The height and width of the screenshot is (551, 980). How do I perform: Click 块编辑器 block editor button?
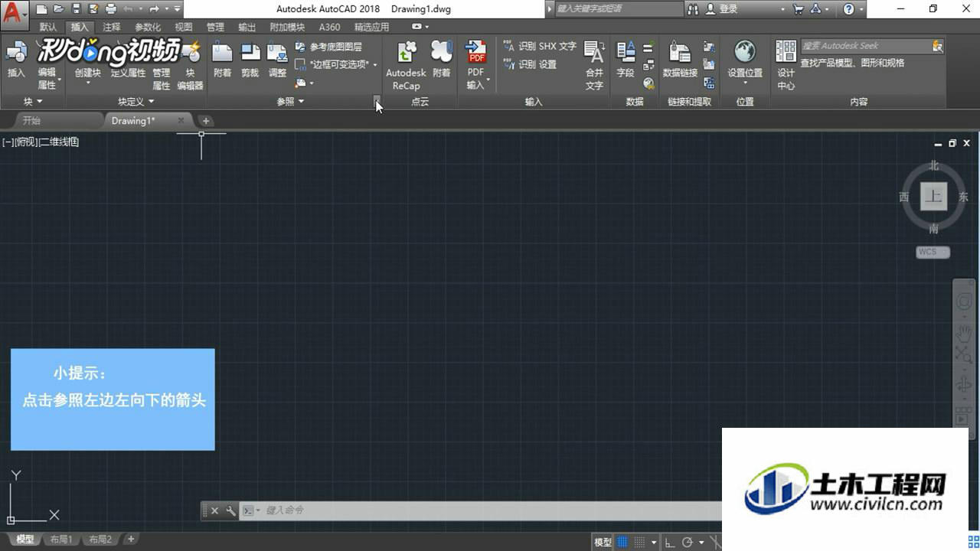[191, 65]
